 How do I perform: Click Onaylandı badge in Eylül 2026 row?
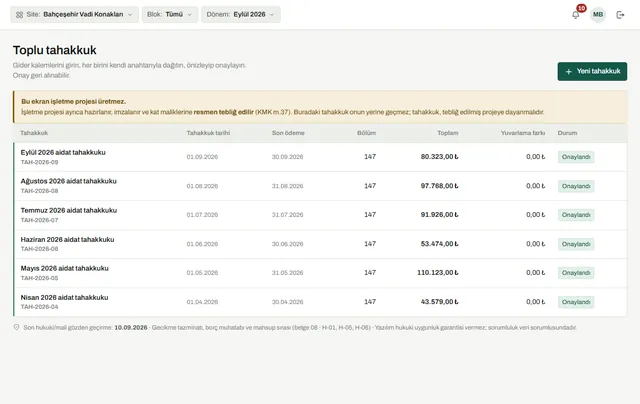pyautogui.click(x=576, y=157)
